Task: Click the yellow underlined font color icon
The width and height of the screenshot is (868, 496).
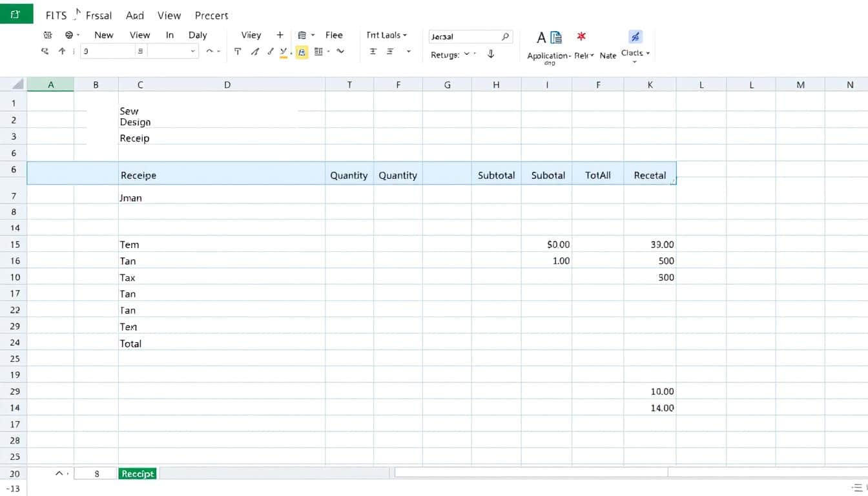Action: [x=284, y=52]
